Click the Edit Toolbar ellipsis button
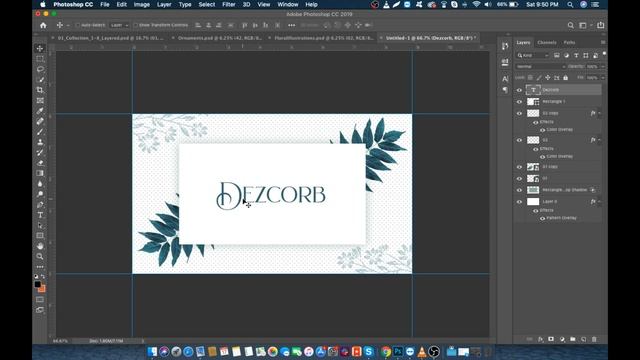Image resolution: width=640 pixels, height=360 pixels. pos(40,267)
